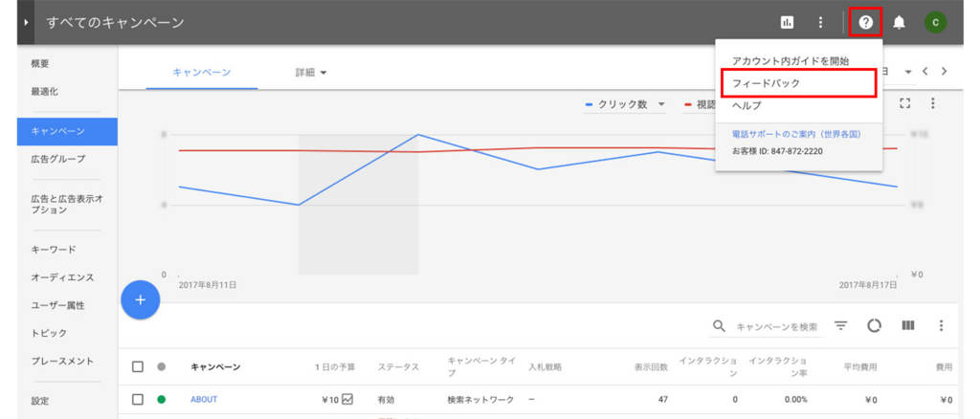Check the ABOUT campaign row checkbox

point(138,399)
